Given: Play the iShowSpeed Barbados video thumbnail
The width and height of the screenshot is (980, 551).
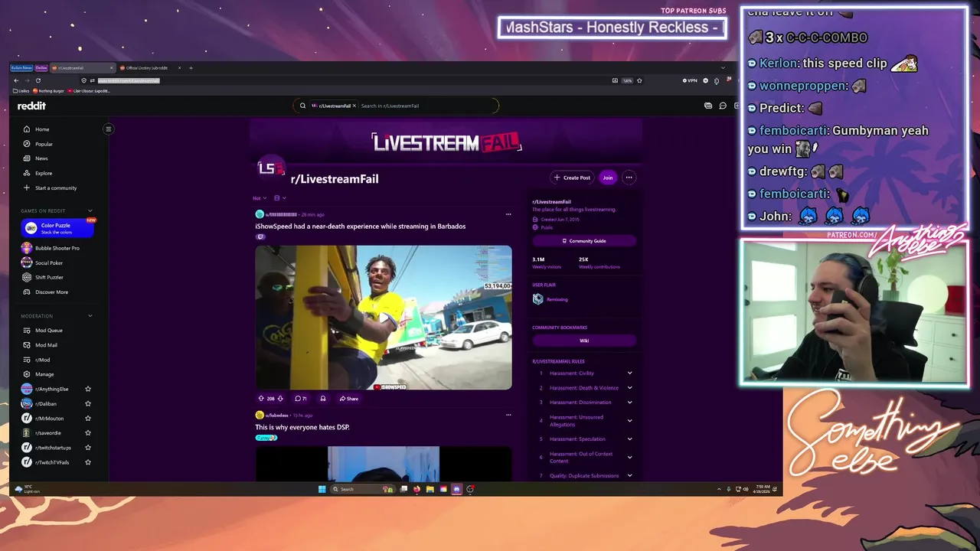Looking at the screenshot, I should point(384,318).
